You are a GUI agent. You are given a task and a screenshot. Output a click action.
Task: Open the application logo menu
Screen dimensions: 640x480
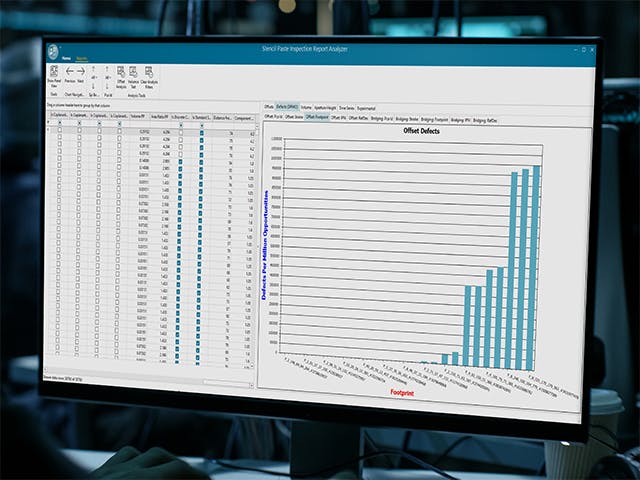tap(53, 51)
